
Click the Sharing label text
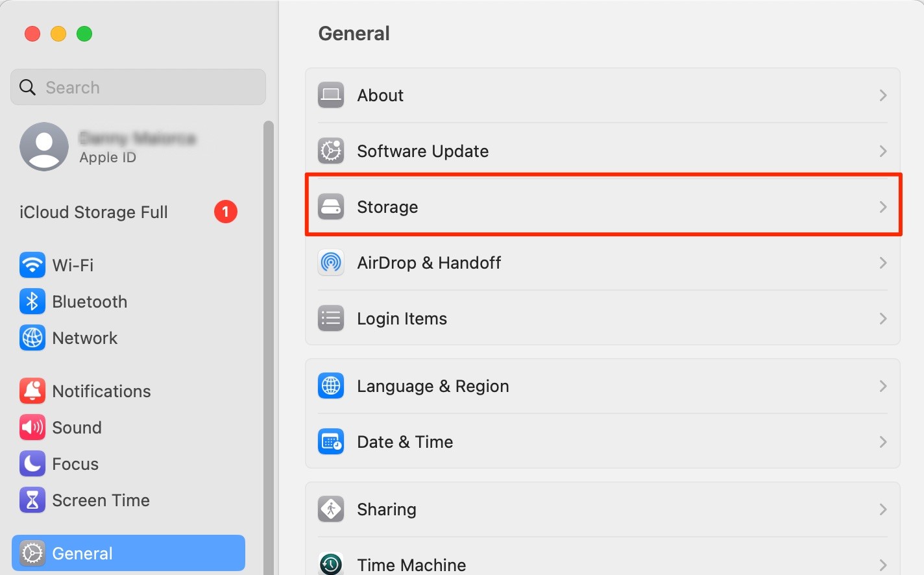pyautogui.click(x=387, y=509)
